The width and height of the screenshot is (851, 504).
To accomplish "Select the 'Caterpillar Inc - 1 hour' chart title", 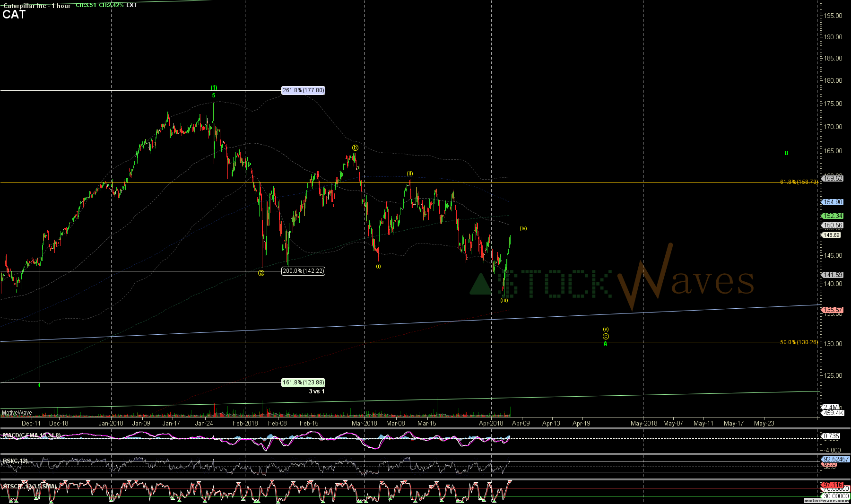I will coord(36,6).
